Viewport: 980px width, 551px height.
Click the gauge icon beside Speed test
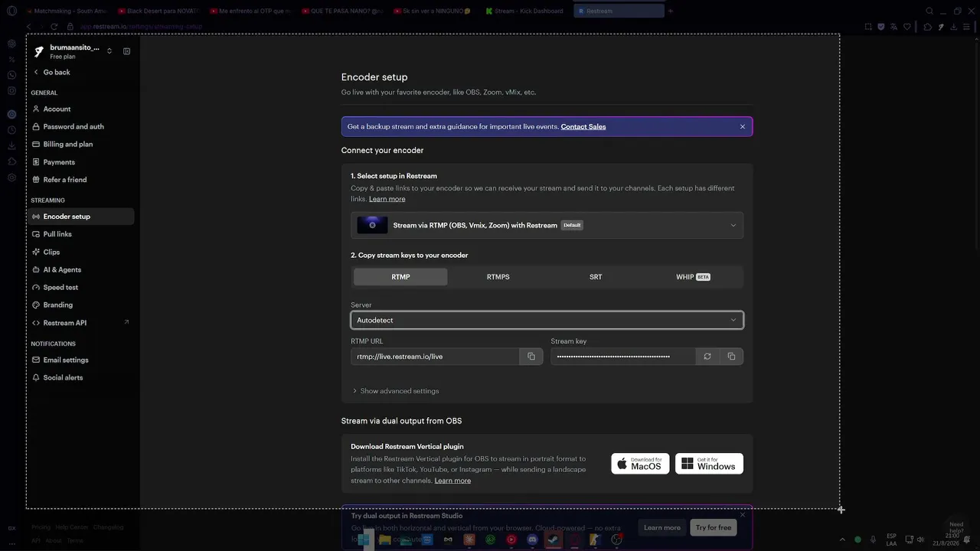(36, 288)
